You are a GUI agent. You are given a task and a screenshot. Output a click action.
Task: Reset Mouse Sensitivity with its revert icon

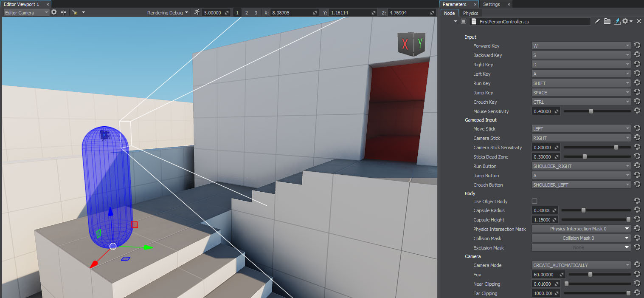pyautogui.click(x=637, y=111)
